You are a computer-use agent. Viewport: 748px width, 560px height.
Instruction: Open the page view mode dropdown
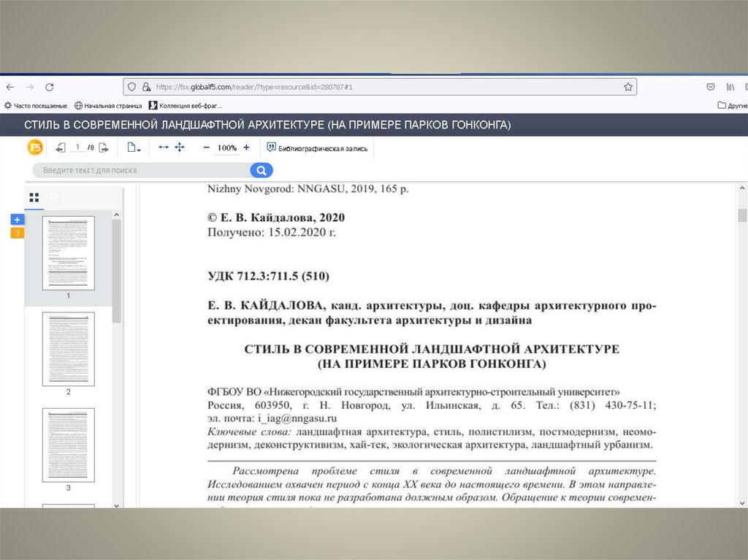134,148
